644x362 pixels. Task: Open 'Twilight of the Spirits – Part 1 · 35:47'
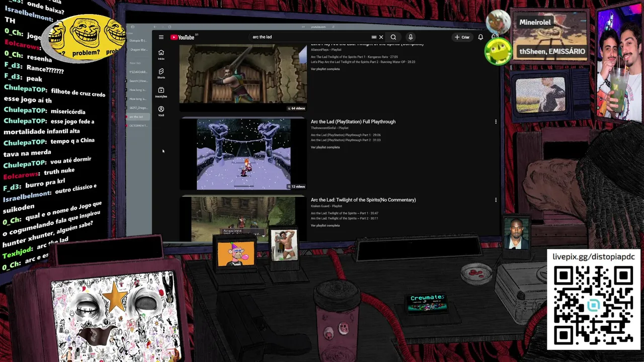(345, 213)
